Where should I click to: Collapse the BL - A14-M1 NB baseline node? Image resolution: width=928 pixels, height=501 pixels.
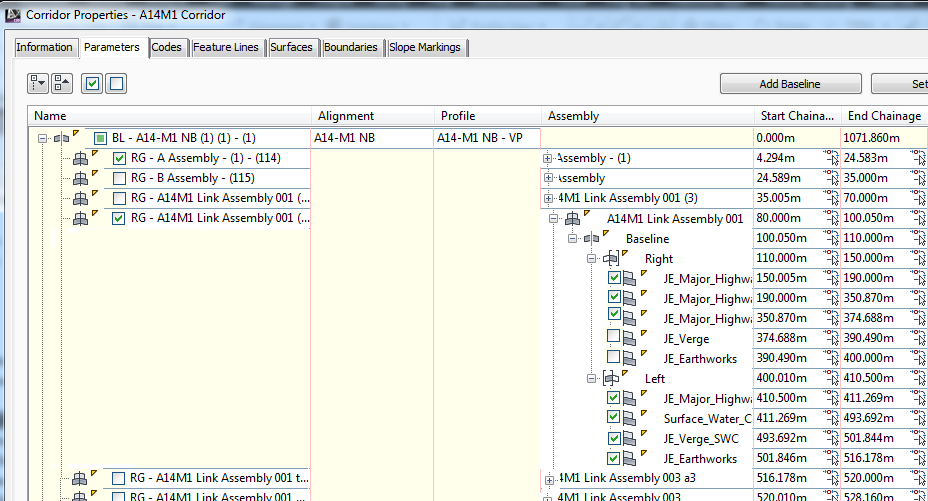pos(42,138)
